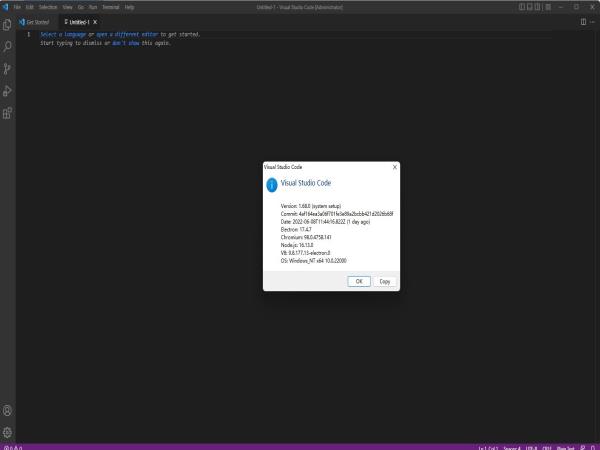This screenshot has height=450, width=600.
Task: Open the Help menu
Action: pyautogui.click(x=129, y=7)
